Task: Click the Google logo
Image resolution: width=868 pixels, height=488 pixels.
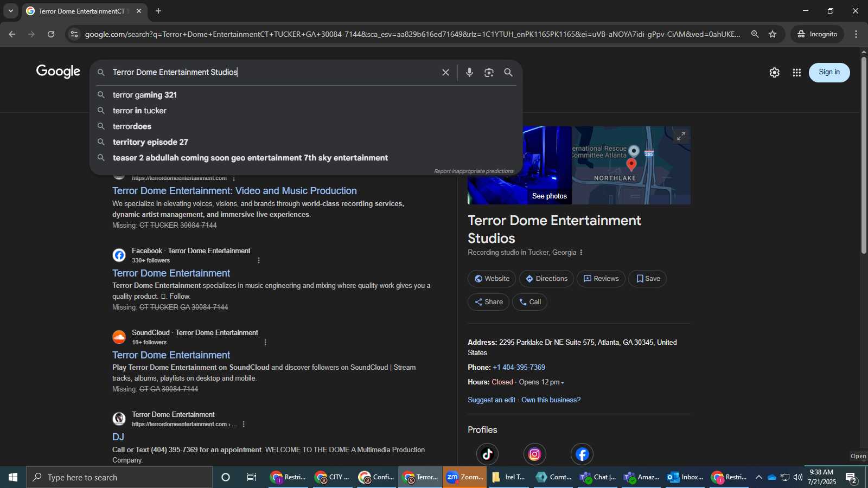Action: pos(58,72)
